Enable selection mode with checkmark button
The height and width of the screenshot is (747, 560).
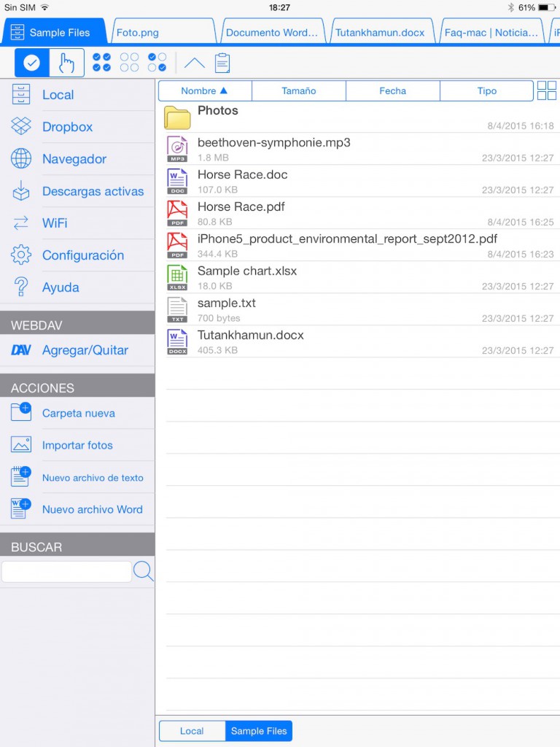[x=31, y=63]
